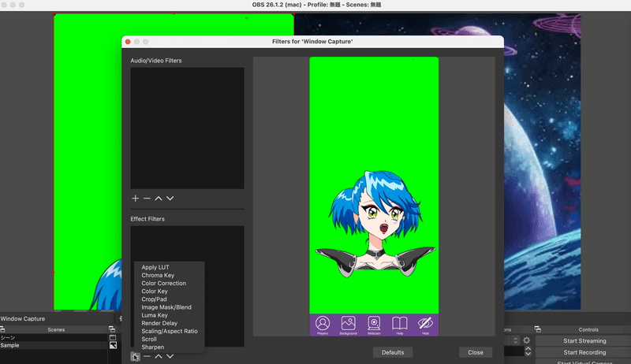This screenshot has width=631, height=364.
Task: Click the 'Window Capture' source label
Action: (x=23, y=318)
